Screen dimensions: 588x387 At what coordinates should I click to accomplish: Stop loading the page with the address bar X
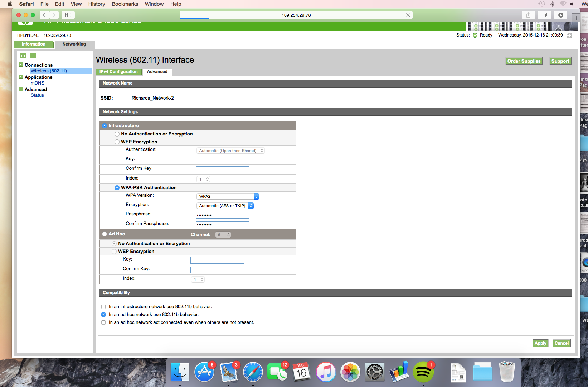pyautogui.click(x=408, y=15)
